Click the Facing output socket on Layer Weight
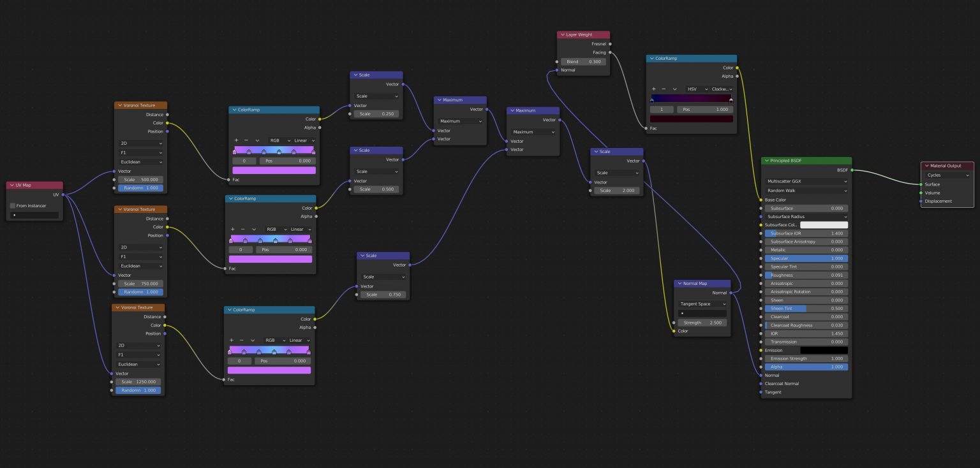Image resolution: width=980 pixels, height=468 pixels. tap(611, 52)
